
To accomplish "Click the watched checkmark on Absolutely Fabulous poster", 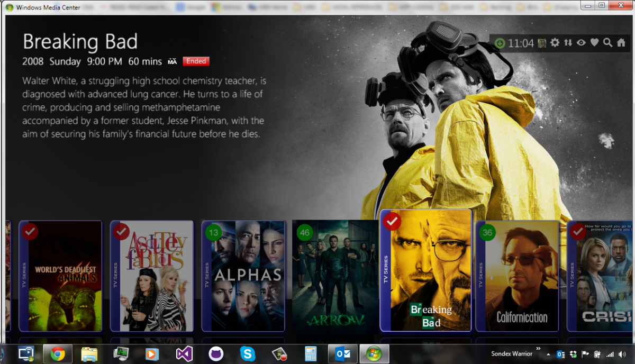I will 121,232.
